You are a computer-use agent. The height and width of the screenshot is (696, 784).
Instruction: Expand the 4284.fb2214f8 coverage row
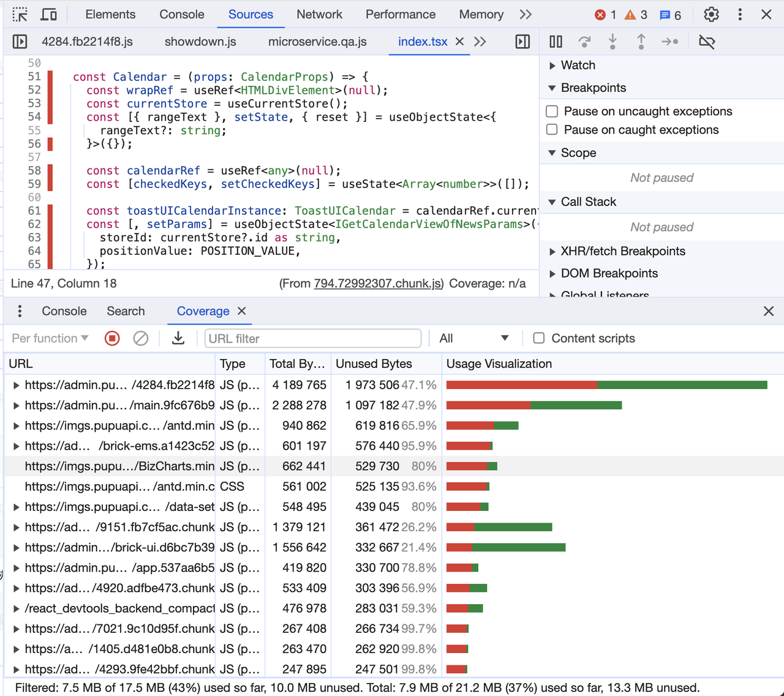[x=16, y=385]
